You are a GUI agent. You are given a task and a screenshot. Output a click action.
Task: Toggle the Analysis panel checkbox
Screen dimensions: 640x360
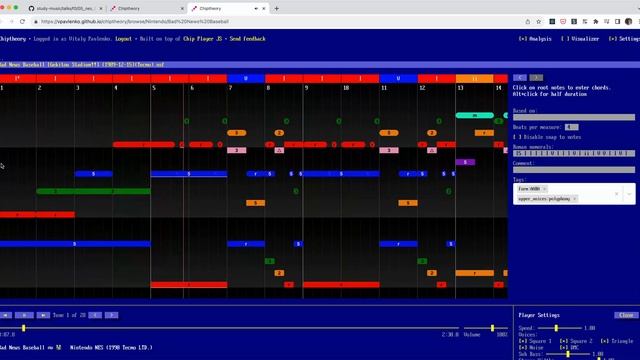[x=535, y=39]
